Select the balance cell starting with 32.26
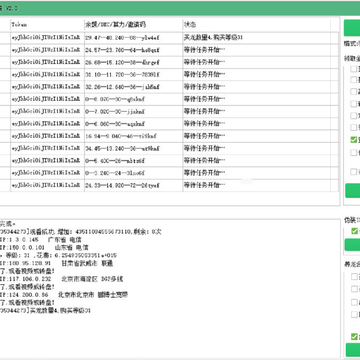This screenshot has width=360, height=360. (x=133, y=87)
